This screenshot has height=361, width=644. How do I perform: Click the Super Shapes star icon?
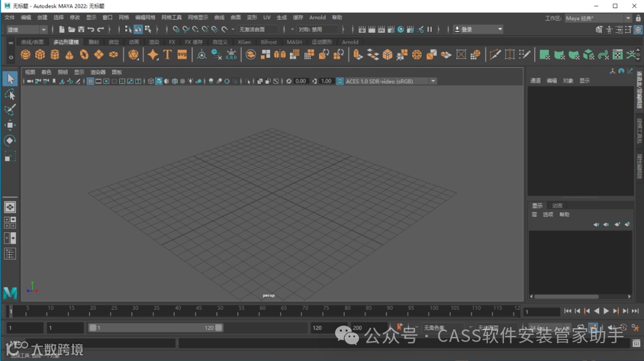coord(153,55)
